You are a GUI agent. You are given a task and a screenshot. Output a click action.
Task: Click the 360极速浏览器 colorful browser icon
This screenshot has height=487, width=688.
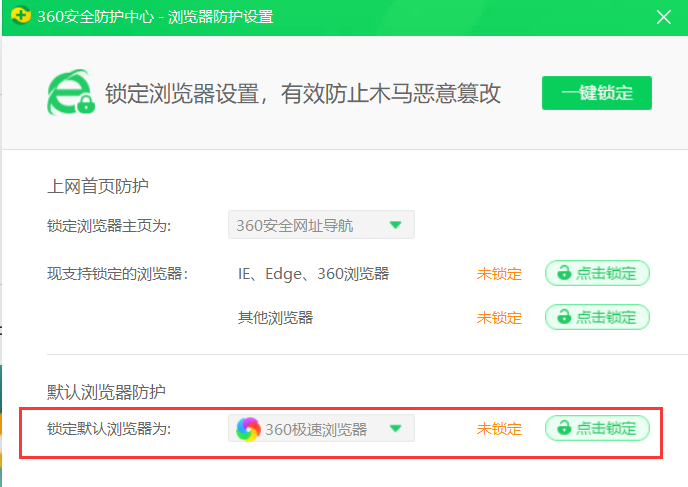coord(248,429)
